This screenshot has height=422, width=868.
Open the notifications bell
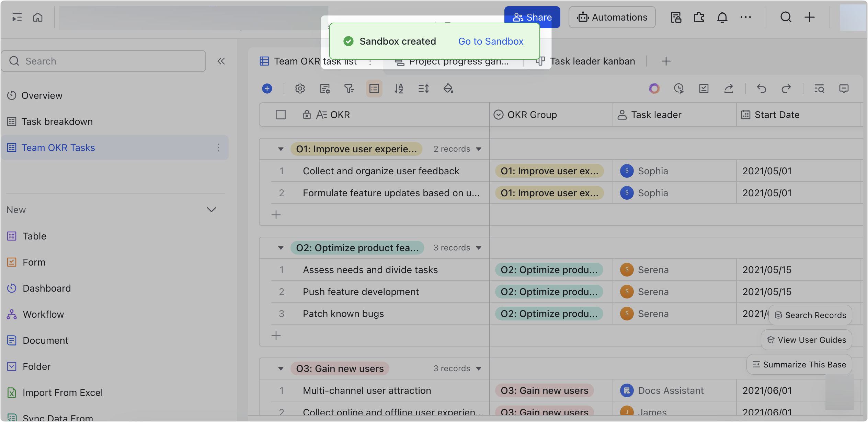pyautogui.click(x=722, y=17)
